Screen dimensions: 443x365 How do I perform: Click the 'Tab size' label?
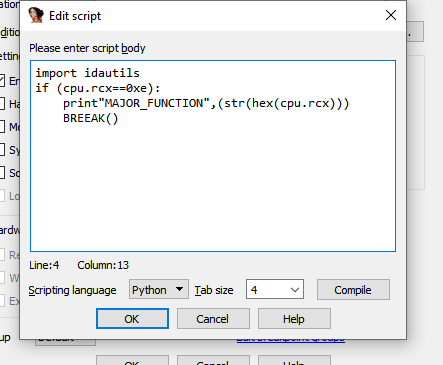[214, 290]
